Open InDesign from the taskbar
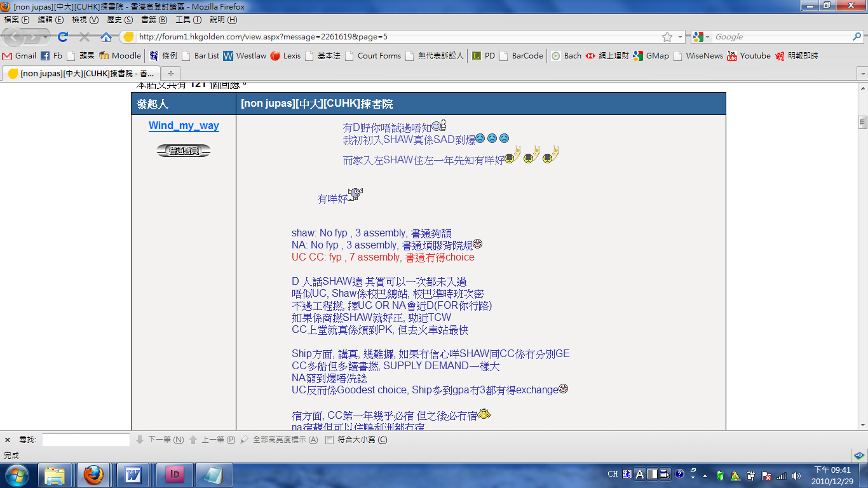868x488 pixels. pyautogui.click(x=174, y=474)
